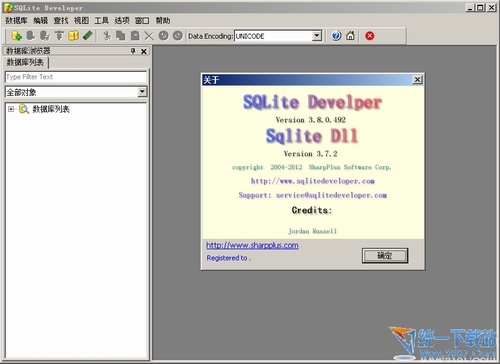This screenshot has width=500, height=364.
Task: Click the Version 3.7.2 text
Action: (310, 154)
